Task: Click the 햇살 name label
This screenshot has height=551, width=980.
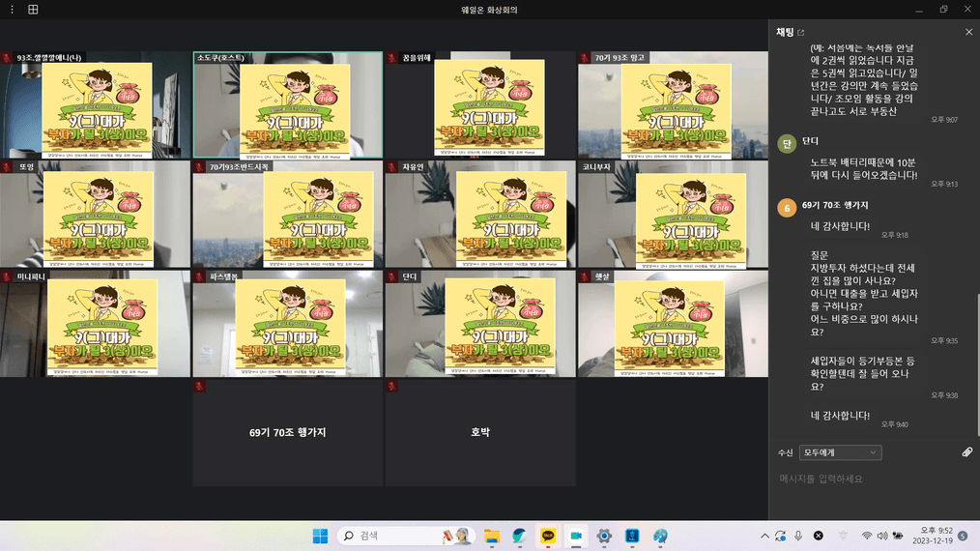Action: [602, 276]
